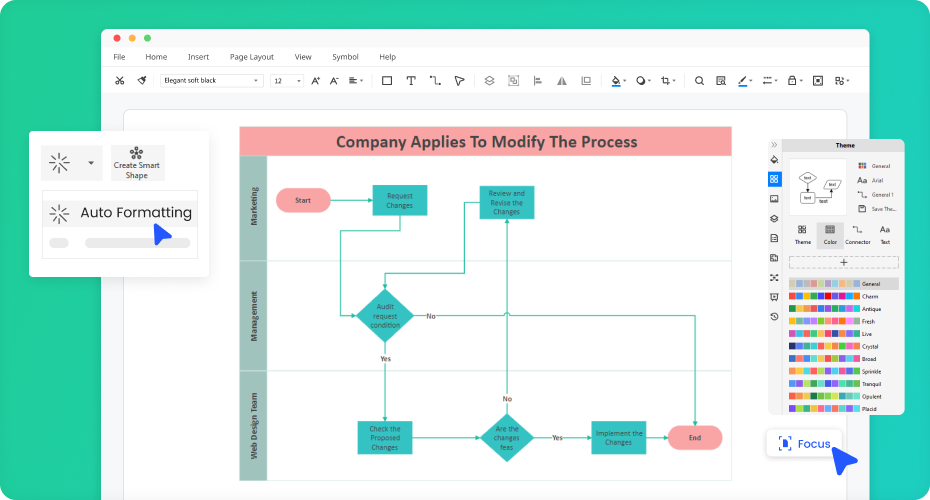This screenshot has height=500, width=930.
Task: Activate the connector line tool
Action: [x=435, y=80]
